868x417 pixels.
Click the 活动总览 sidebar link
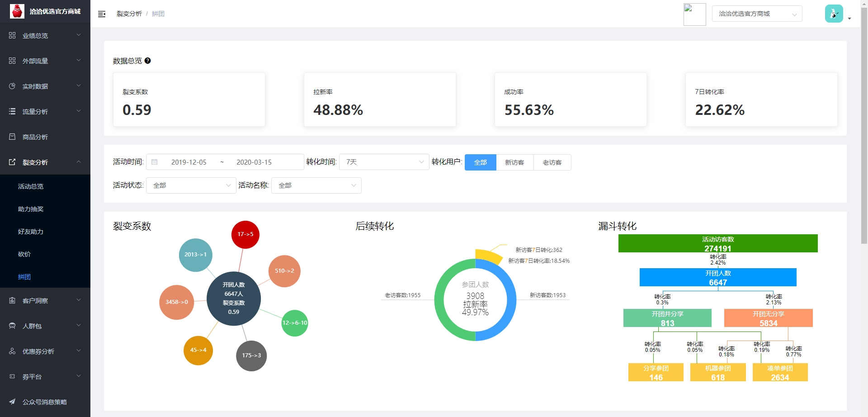(x=31, y=186)
